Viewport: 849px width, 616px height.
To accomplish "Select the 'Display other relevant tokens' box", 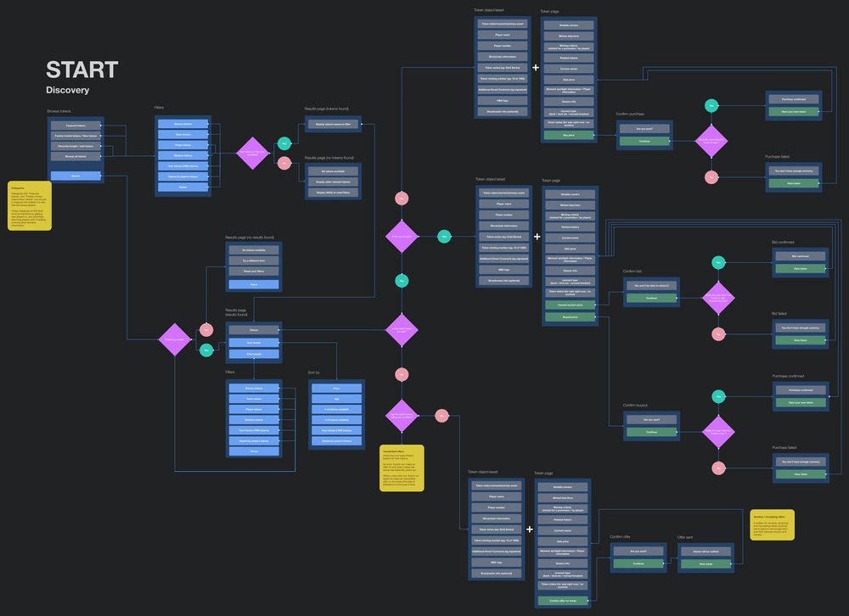I will click(x=333, y=182).
